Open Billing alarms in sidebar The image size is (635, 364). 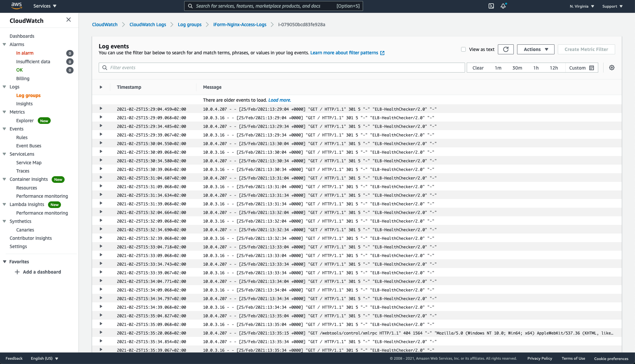(23, 78)
